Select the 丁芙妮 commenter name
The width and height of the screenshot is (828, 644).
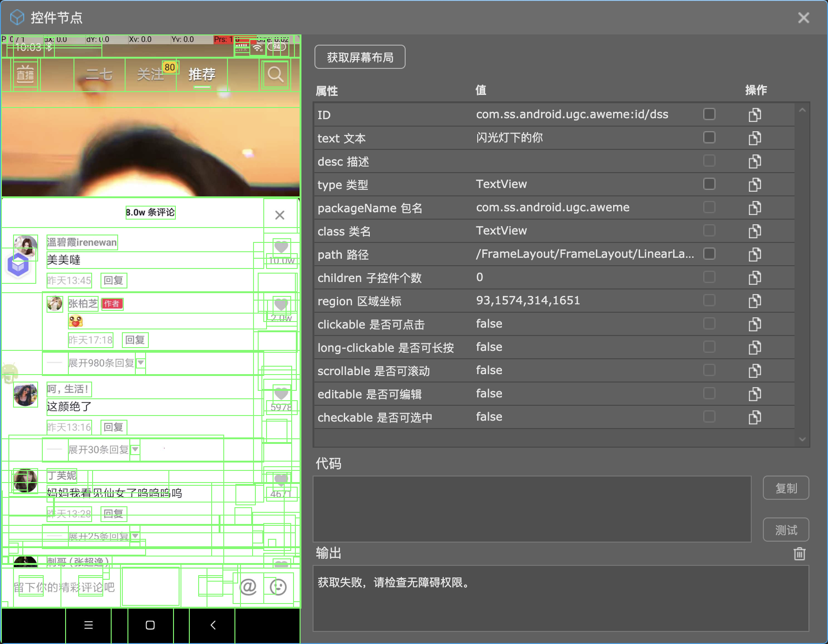click(x=62, y=476)
